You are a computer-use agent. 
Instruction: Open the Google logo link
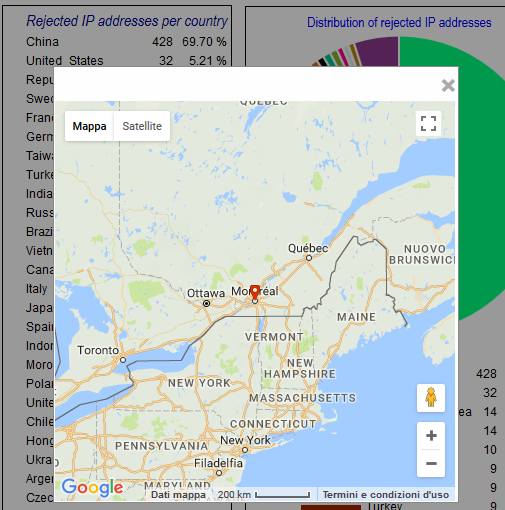click(x=92, y=488)
